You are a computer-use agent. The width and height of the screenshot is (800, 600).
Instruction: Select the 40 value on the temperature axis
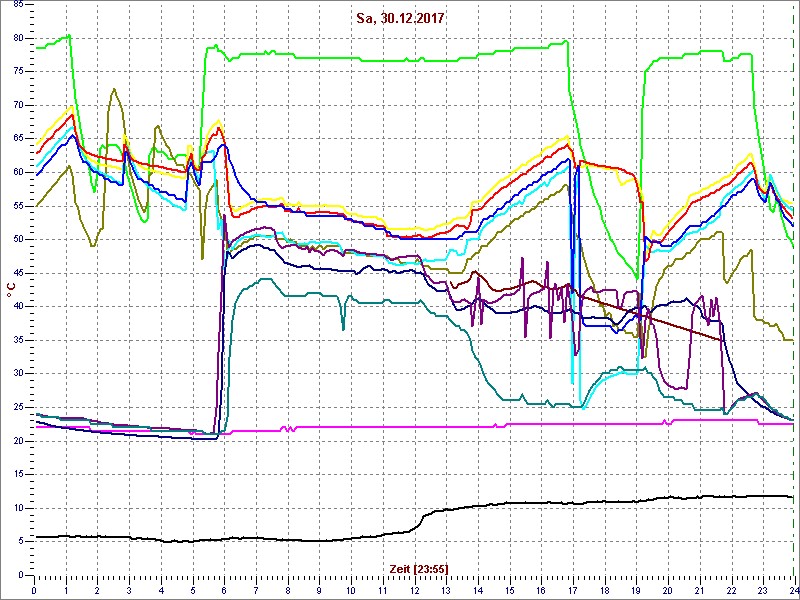point(17,307)
